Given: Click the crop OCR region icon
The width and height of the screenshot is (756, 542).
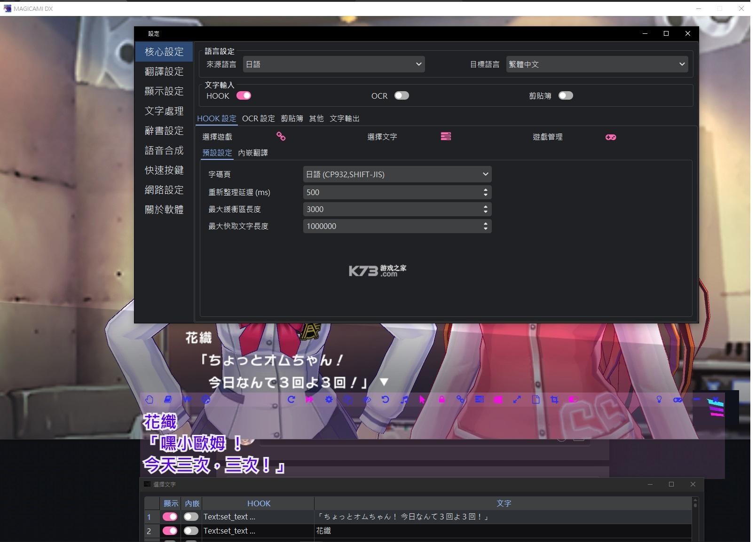Looking at the screenshot, I should coord(554,400).
